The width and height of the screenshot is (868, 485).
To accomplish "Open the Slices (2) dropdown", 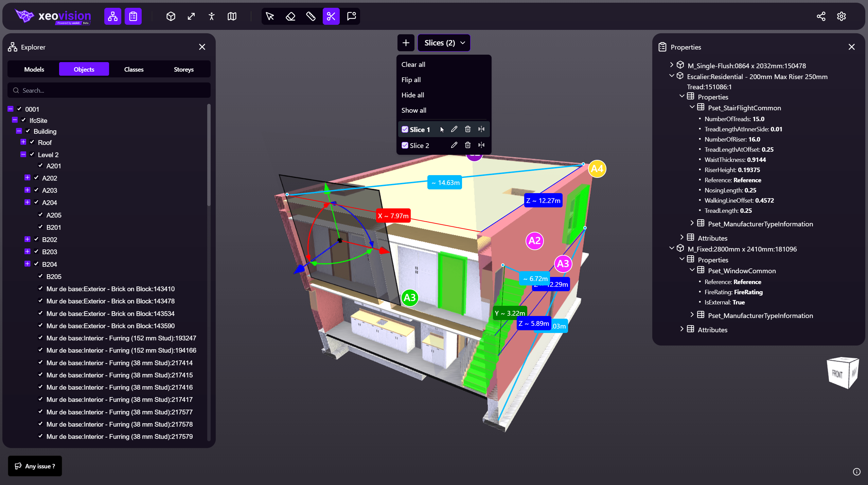I will [444, 43].
